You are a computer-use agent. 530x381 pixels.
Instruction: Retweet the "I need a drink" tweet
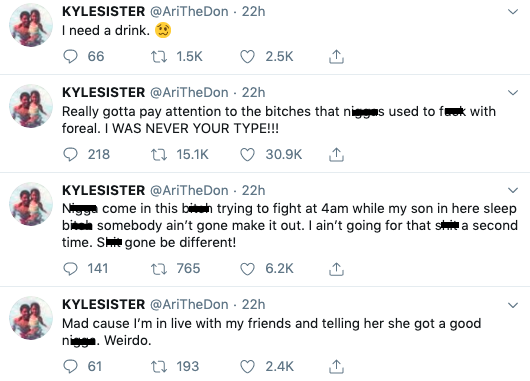tap(159, 56)
